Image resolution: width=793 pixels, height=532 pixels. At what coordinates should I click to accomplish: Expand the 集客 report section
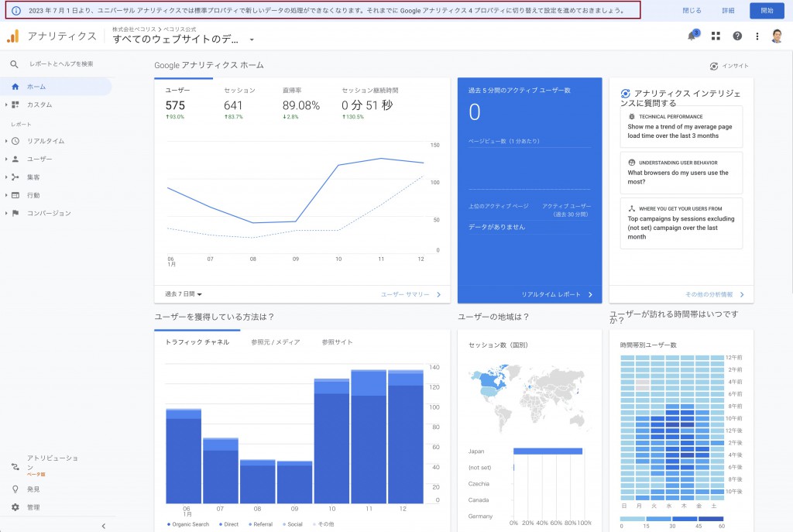(x=6, y=177)
